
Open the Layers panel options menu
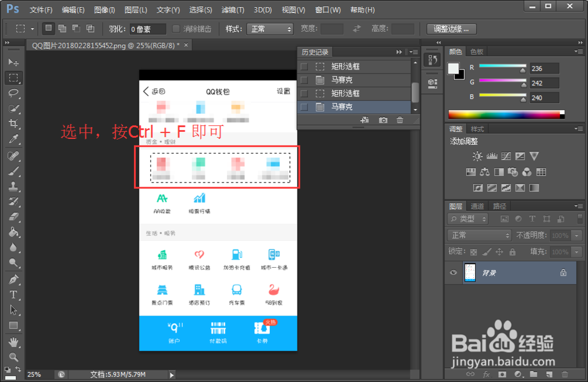[x=579, y=205]
